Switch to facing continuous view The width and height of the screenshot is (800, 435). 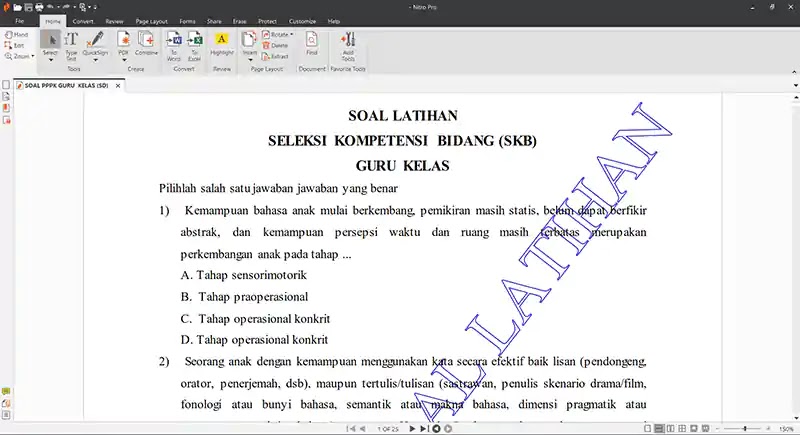[682, 429]
